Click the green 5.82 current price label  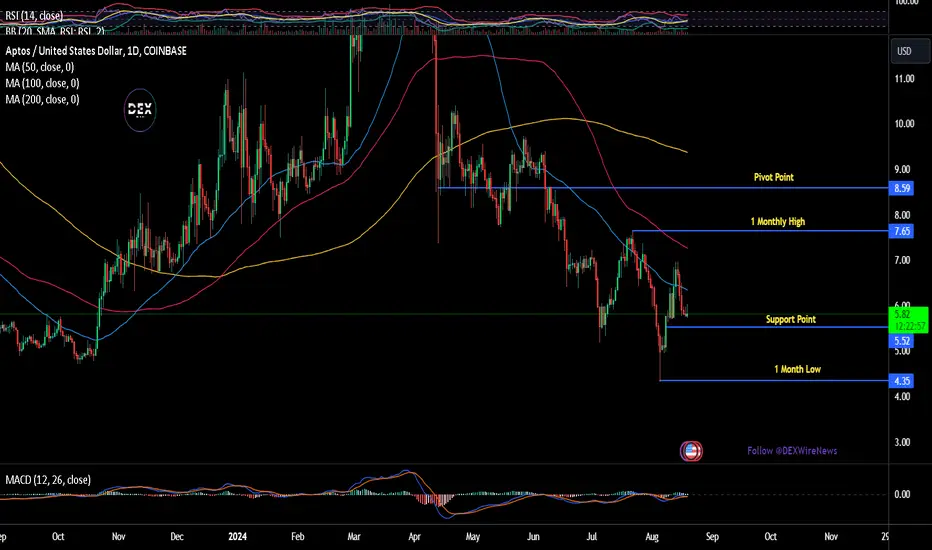pos(908,320)
